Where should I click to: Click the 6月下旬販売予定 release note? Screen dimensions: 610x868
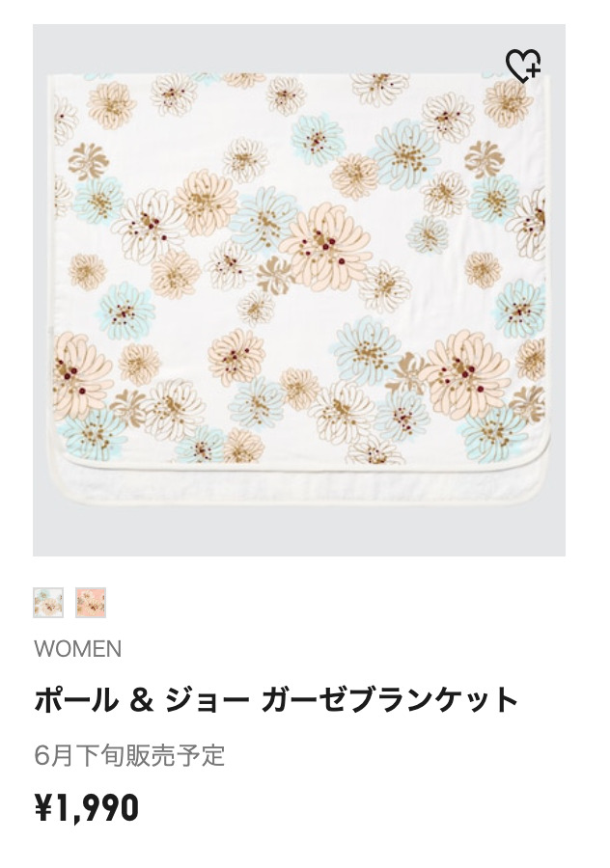coord(129,755)
